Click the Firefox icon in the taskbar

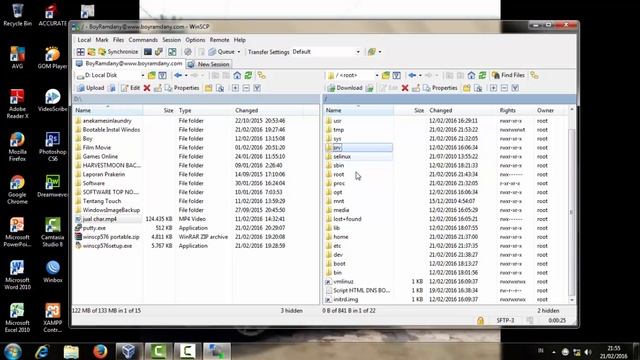[100, 351]
